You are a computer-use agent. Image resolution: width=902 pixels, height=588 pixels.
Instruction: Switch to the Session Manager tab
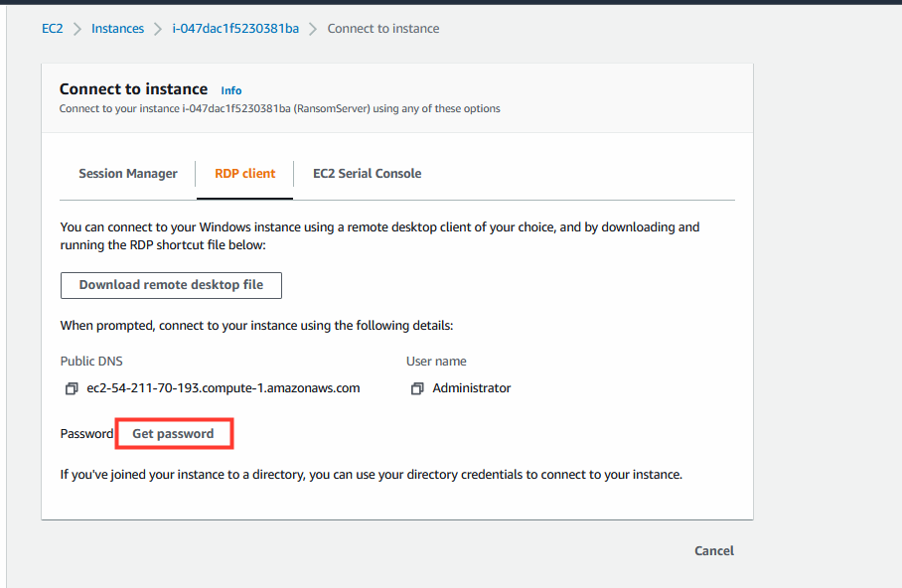point(128,174)
